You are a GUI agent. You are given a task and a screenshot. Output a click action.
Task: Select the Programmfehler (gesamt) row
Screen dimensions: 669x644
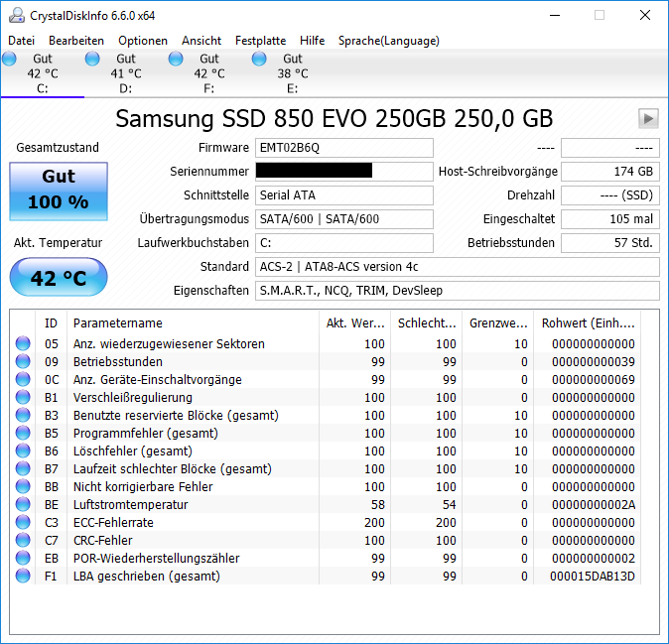pyautogui.click(x=326, y=434)
